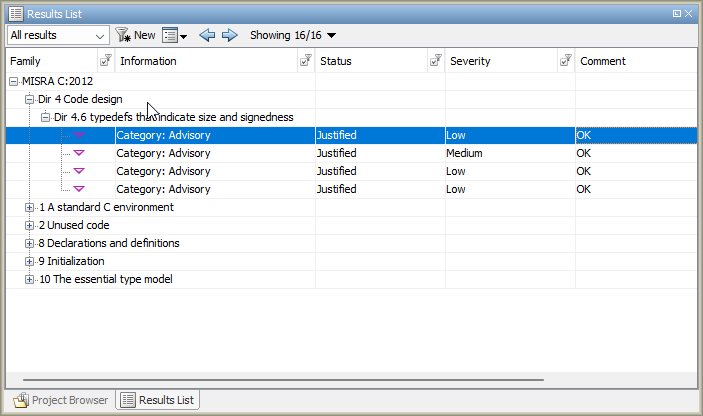Click the New filter funnel icon
703x416 pixels.
pyautogui.click(x=124, y=35)
